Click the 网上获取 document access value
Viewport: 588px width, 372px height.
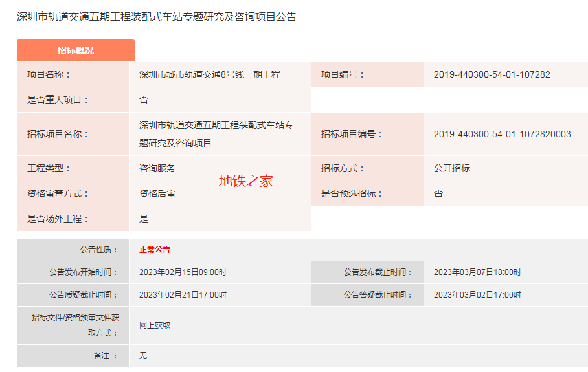pos(155,325)
